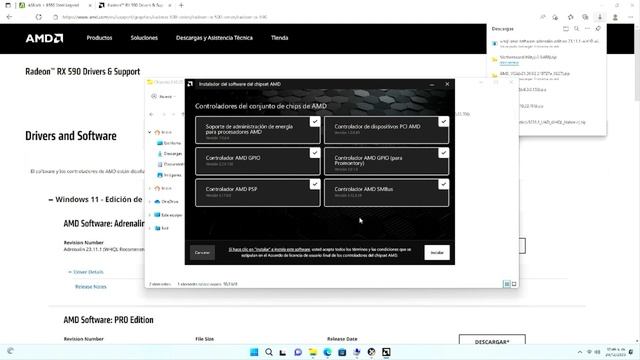Pin the Descargas panel

pyautogui.click(x=598, y=29)
